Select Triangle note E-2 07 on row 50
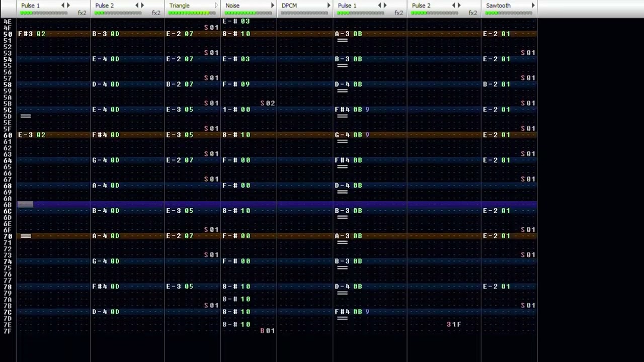 [180, 34]
